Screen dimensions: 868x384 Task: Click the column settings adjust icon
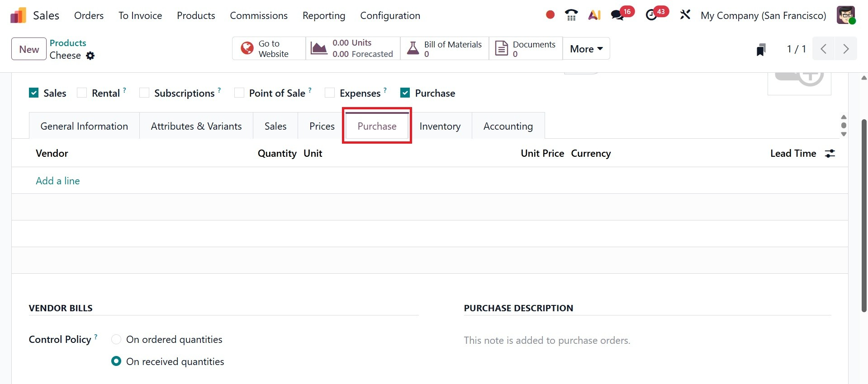coord(830,154)
